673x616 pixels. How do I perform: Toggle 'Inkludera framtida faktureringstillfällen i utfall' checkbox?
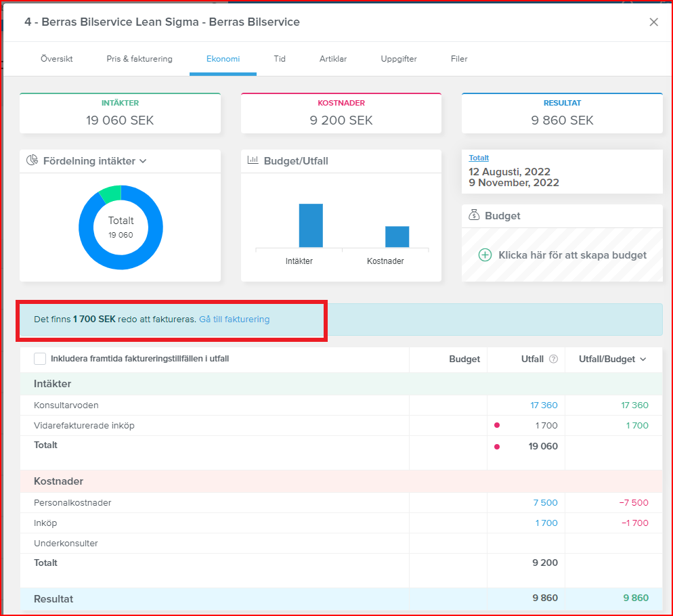pyautogui.click(x=40, y=359)
